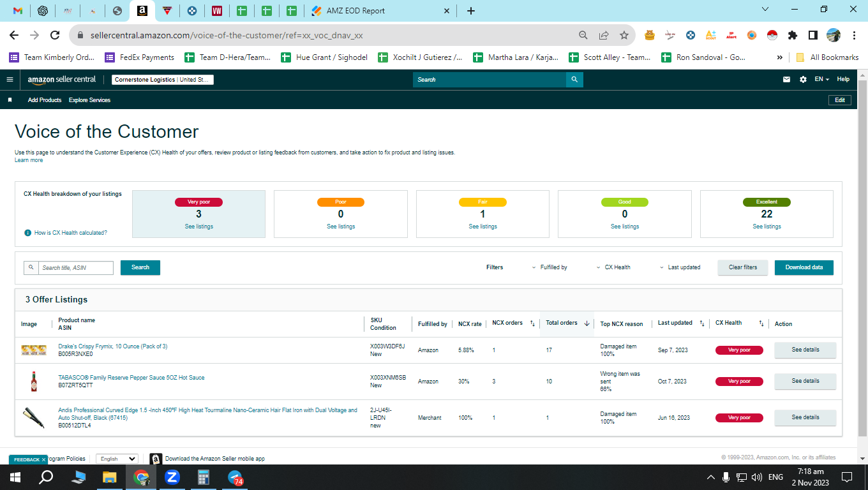
Task: Click the share page icon in address bar
Action: [x=604, y=35]
